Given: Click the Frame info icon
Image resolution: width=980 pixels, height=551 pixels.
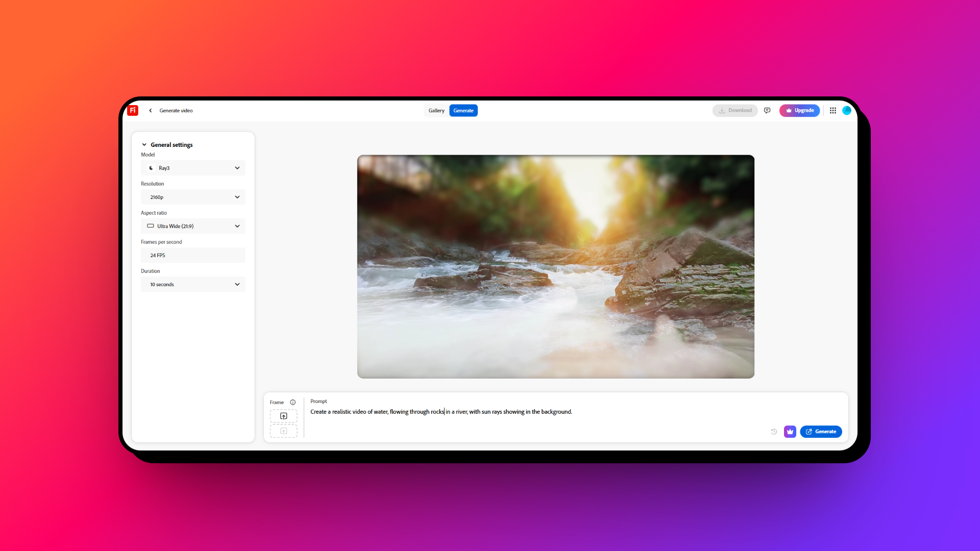Looking at the screenshot, I should (293, 403).
